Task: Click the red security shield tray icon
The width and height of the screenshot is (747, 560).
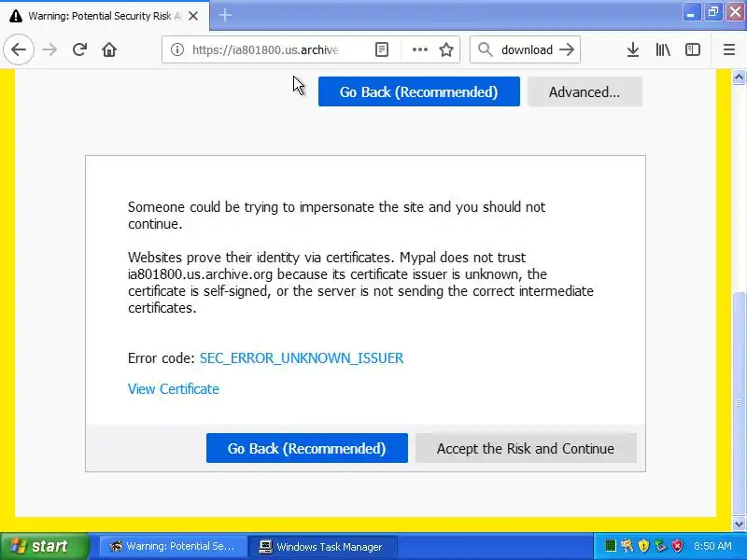Action: coord(677,546)
